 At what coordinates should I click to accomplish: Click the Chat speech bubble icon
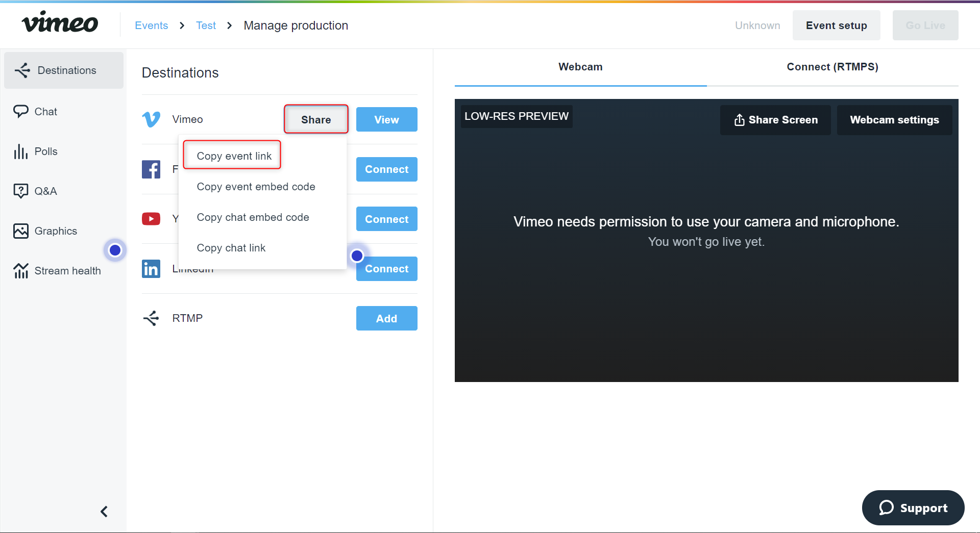(21, 111)
